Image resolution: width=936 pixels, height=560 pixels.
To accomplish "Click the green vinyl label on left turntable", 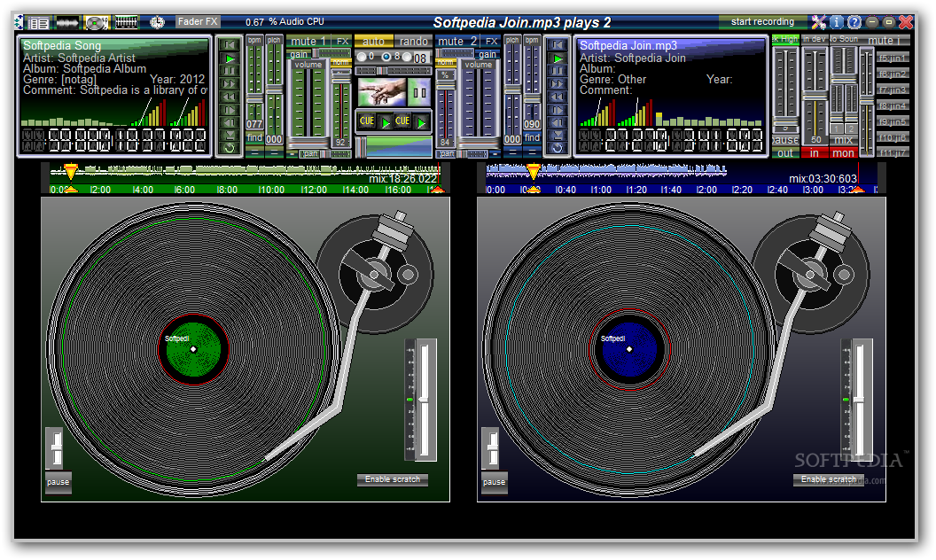I will click(x=193, y=349).
